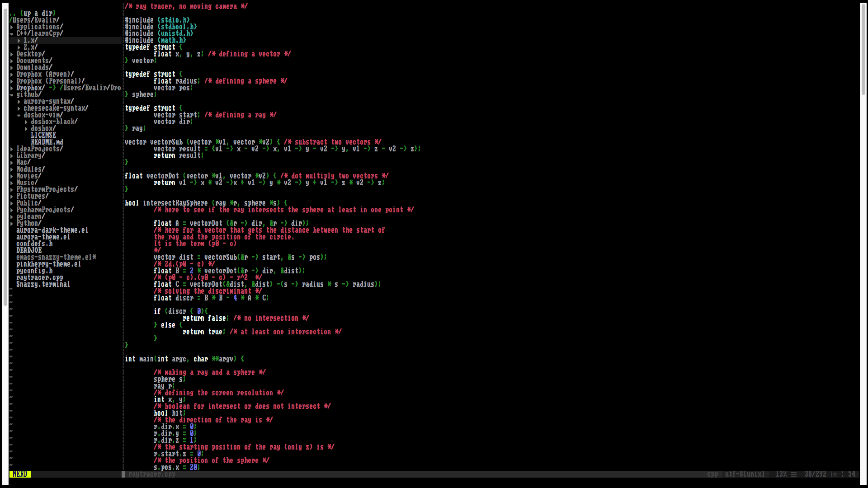
Task: Click the '.. (up a dir)' entry
Action: click(33, 13)
